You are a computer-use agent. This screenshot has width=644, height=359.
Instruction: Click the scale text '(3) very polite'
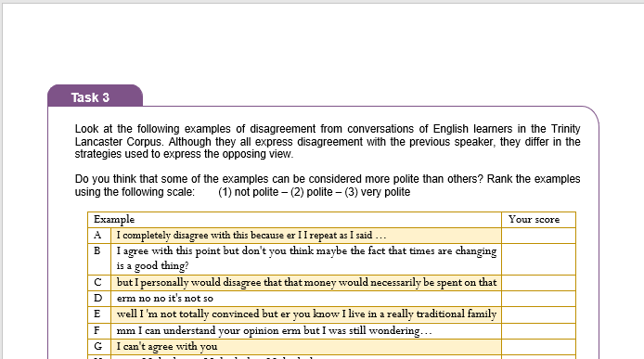coord(377,192)
